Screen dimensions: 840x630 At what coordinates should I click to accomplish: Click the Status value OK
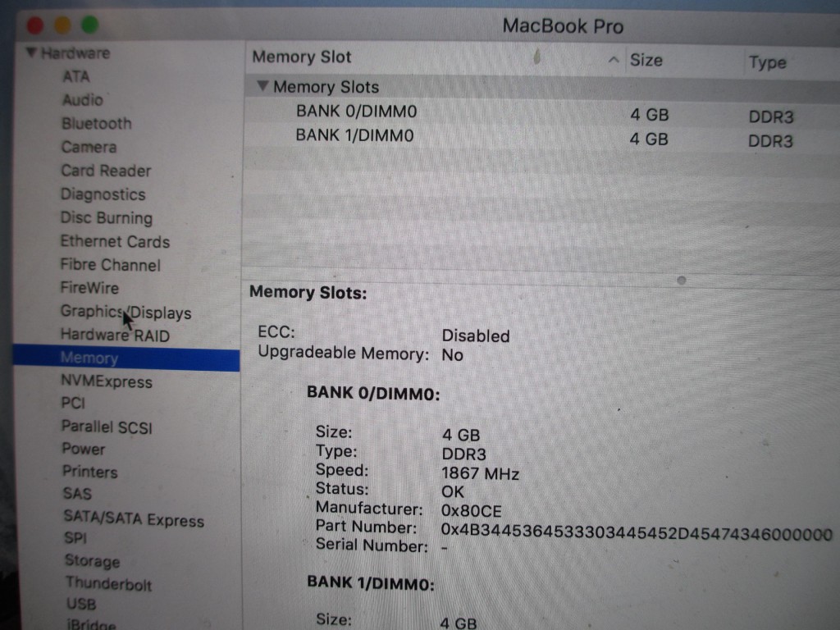coord(453,492)
